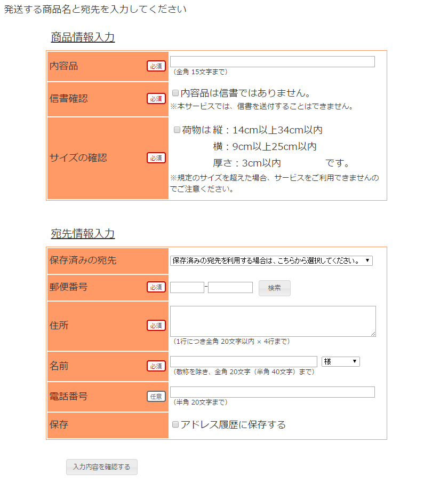
Task: Click the second 郵便番号 input box
Action: [230, 287]
